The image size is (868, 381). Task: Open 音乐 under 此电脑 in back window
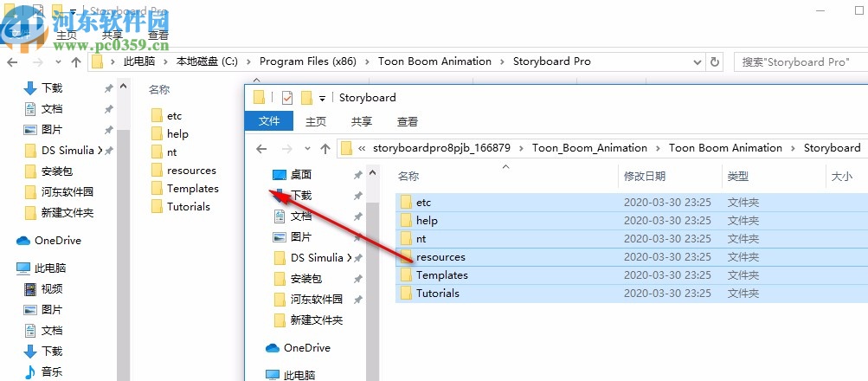51,371
